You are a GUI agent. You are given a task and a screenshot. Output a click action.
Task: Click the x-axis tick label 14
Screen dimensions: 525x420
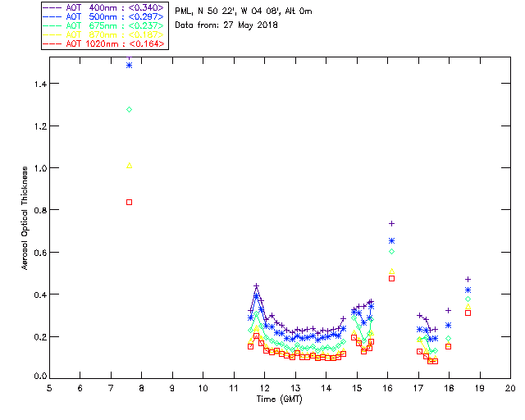tap(326, 388)
